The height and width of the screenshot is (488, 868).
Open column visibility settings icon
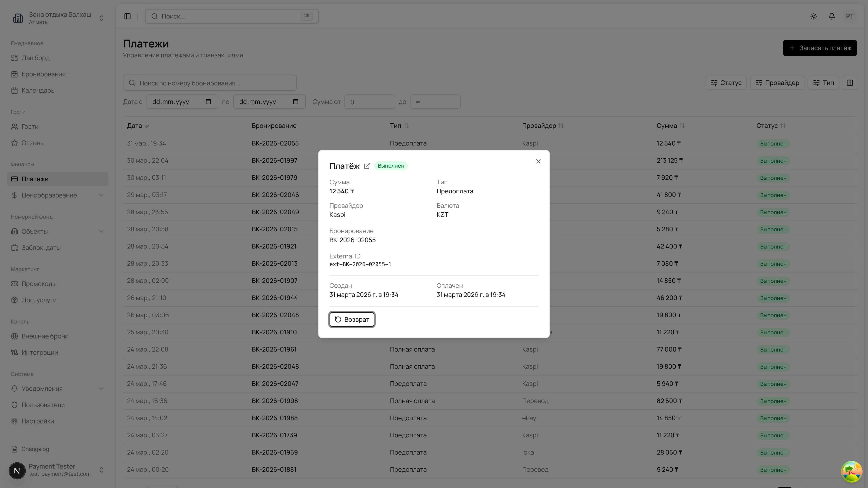[x=849, y=83]
